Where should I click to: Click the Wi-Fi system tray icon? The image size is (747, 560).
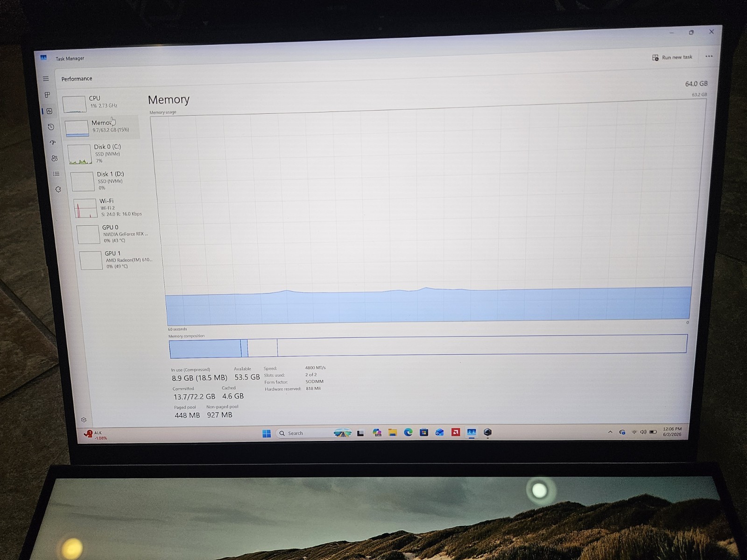click(x=634, y=432)
